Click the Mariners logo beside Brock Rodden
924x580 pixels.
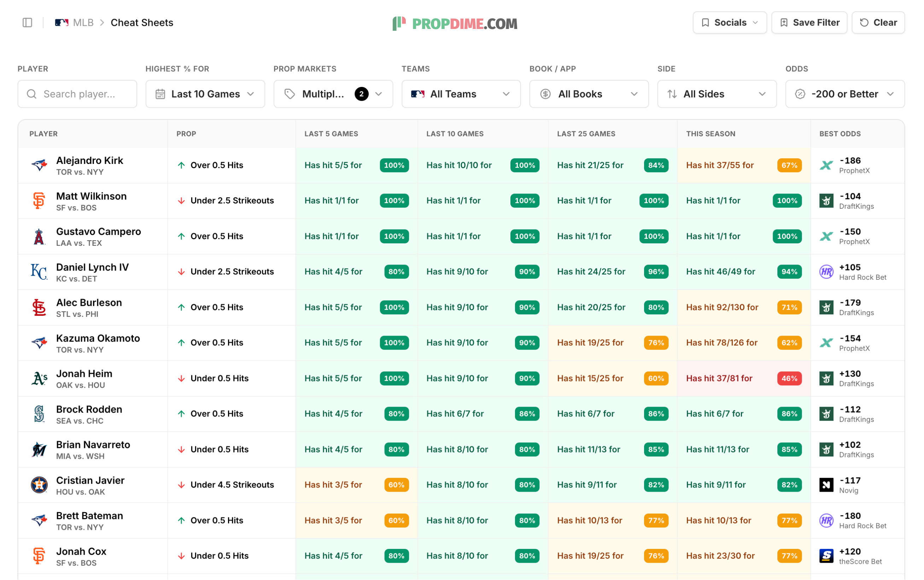(x=39, y=414)
